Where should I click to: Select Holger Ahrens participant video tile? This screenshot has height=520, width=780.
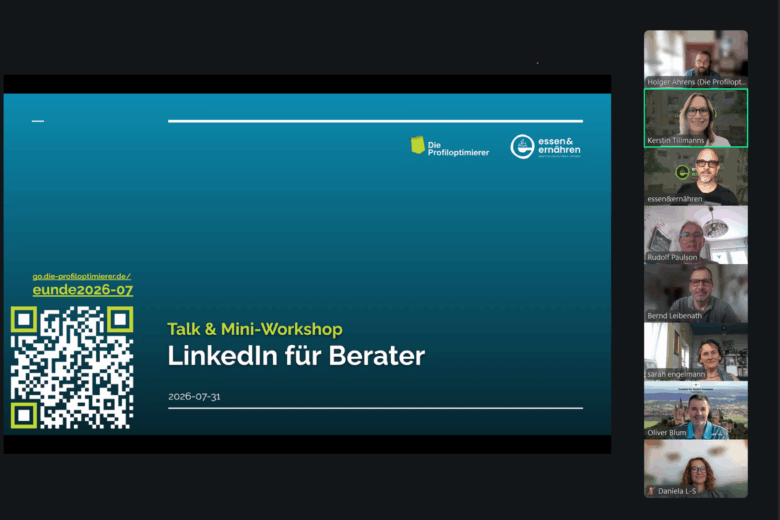point(695,59)
